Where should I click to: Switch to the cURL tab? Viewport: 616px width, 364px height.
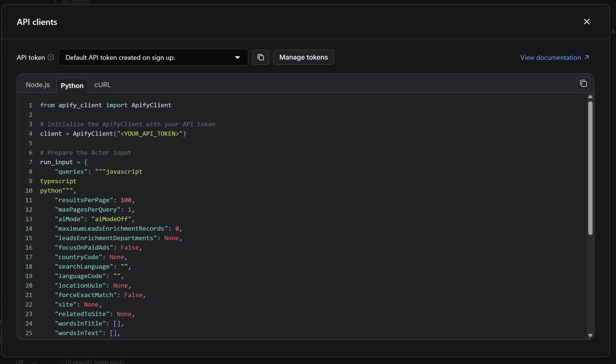pos(102,85)
